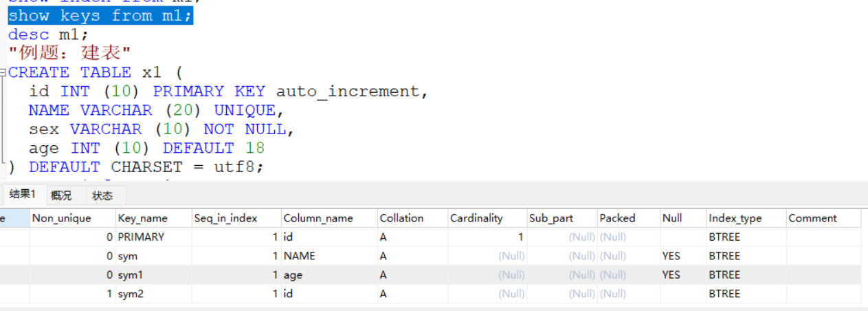Click the highlighted show keys from m1 line

(100, 16)
